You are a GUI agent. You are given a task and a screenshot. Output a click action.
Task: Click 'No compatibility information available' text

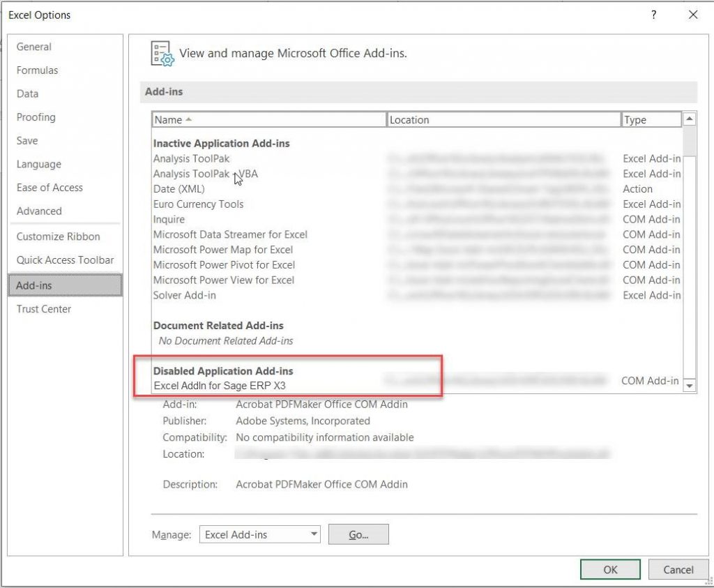[x=325, y=437]
